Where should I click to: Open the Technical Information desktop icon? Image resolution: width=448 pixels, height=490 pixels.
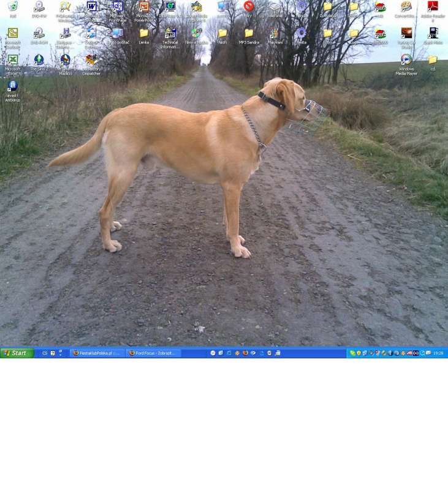coord(170,34)
